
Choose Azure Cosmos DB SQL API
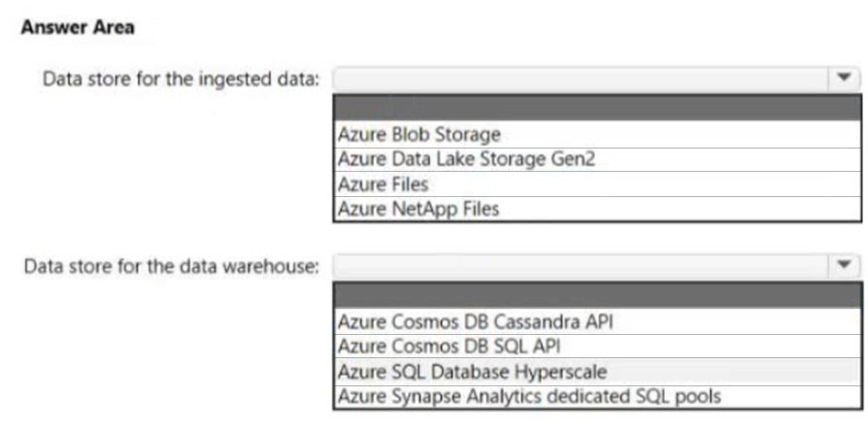[597, 347]
